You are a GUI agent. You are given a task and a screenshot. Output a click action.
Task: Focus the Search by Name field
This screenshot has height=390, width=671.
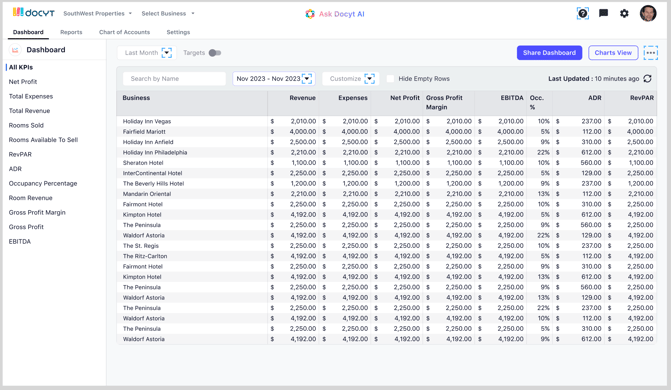[x=174, y=79]
